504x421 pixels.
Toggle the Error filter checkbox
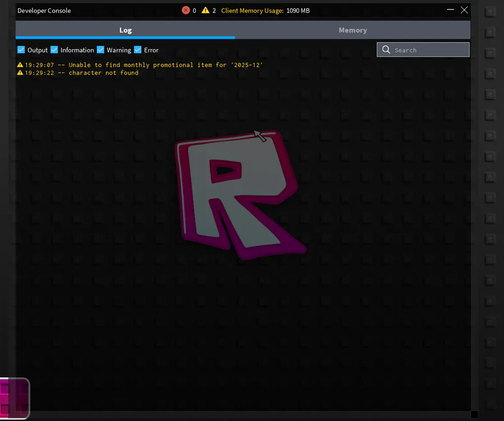138,50
